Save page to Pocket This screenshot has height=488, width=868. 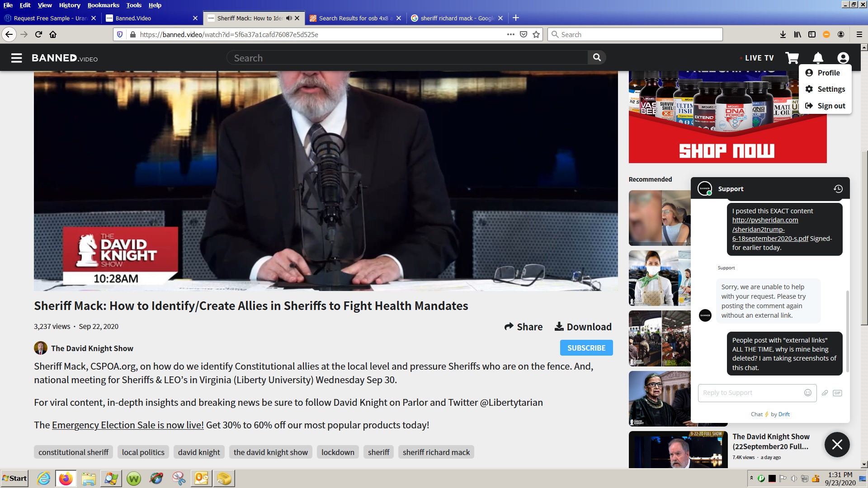pyautogui.click(x=524, y=34)
